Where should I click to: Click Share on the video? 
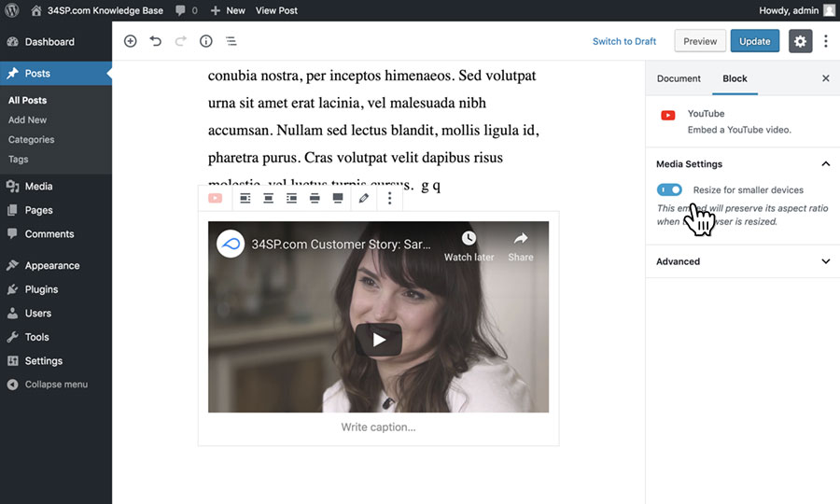pyautogui.click(x=521, y=246)
